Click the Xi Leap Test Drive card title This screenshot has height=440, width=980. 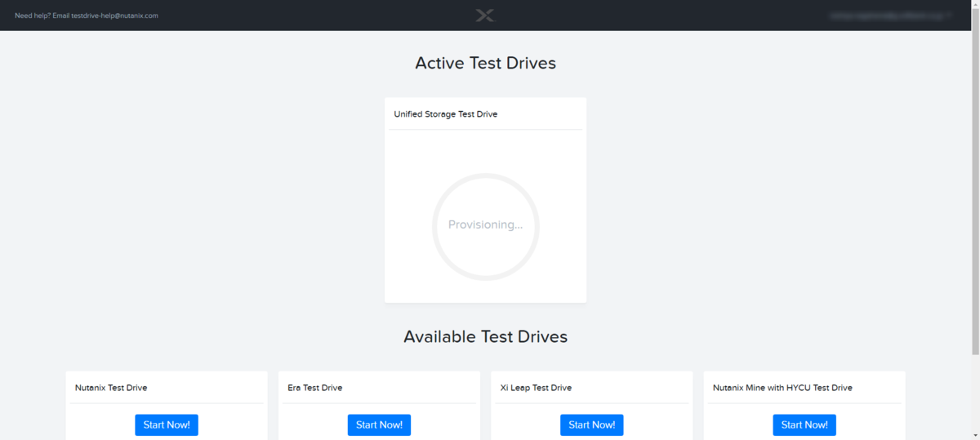536,388
